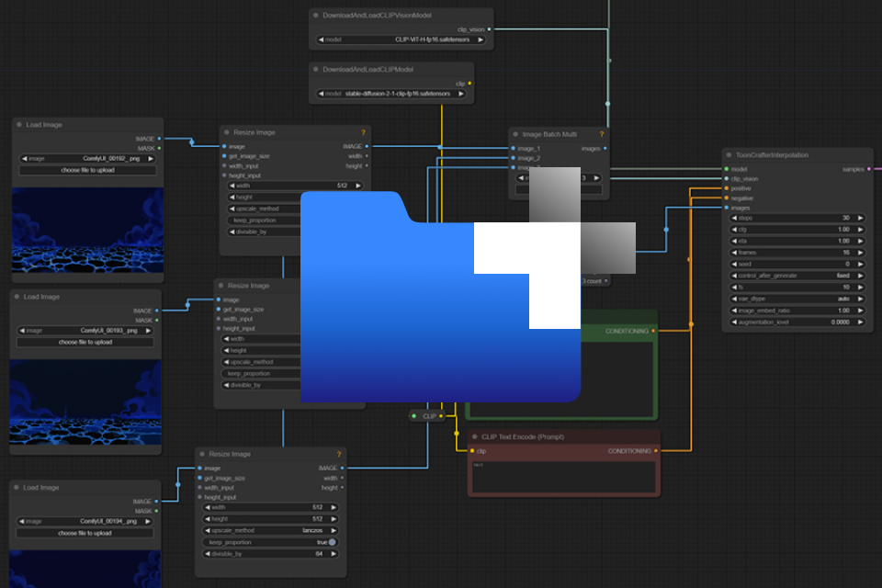882x588 pixels.
Task: Collapse the CLIP Text Encode (Prompt) node
Action: (475, 436)
